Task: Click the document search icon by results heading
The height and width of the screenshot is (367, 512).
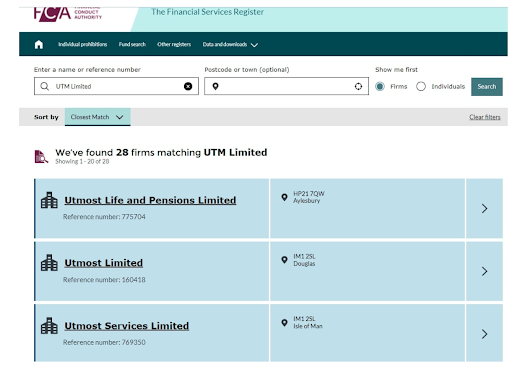Action: coord(41,157)
